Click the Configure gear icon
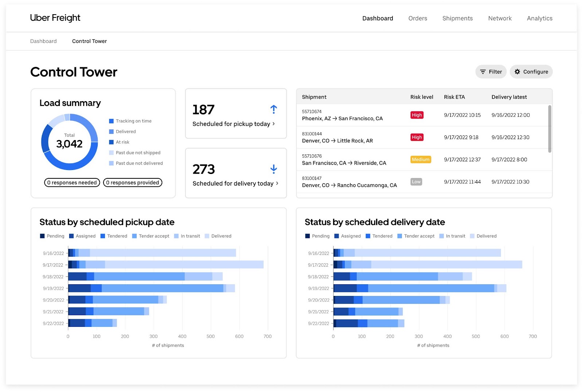Screen dimensions: 583x392 point(518,72)
